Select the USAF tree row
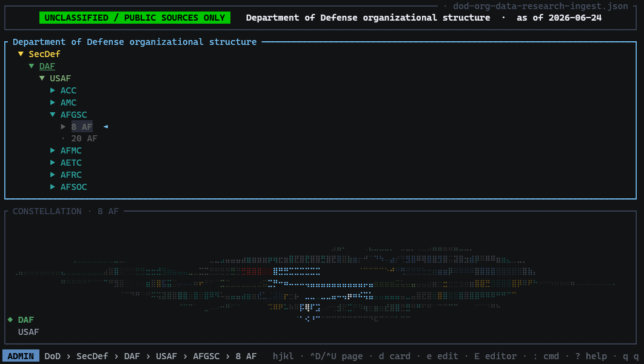 pos(61,78)
